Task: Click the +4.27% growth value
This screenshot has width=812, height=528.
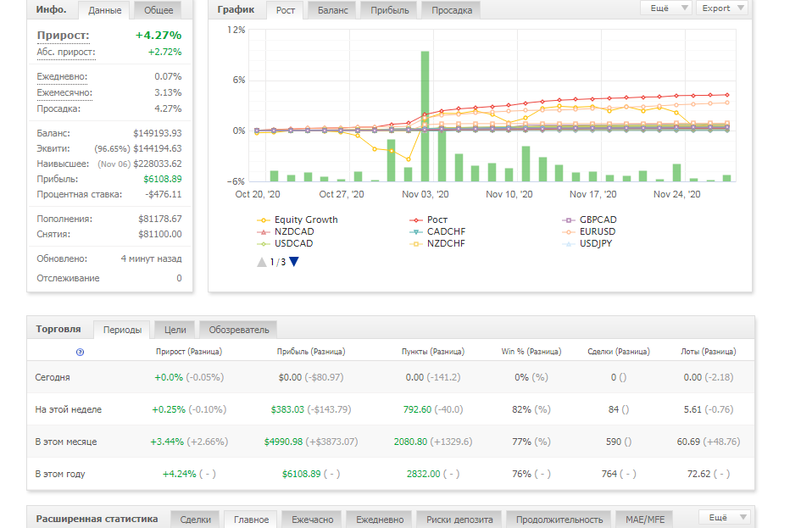Action: pos(159,36)
